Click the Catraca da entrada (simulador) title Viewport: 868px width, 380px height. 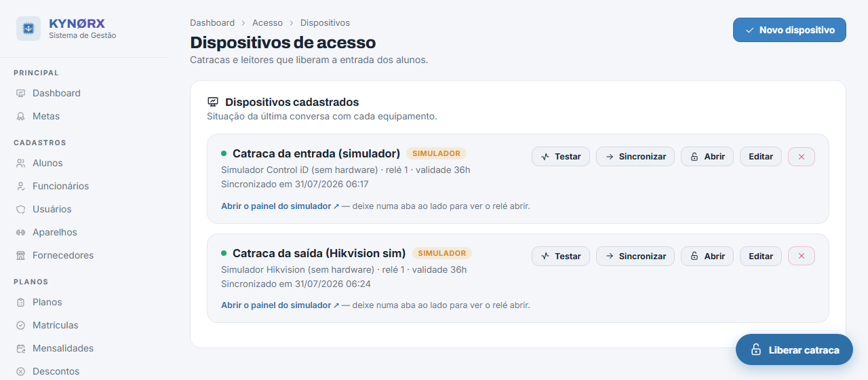point(317,153)
